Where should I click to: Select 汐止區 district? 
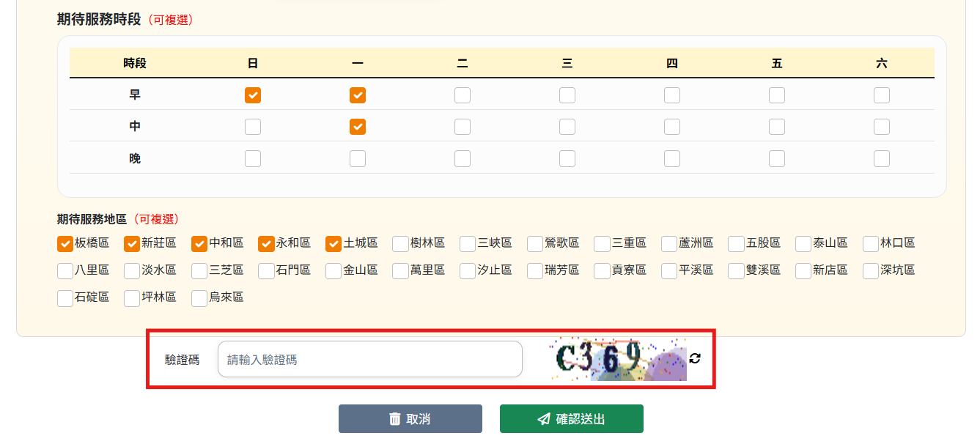pos(467,270)
